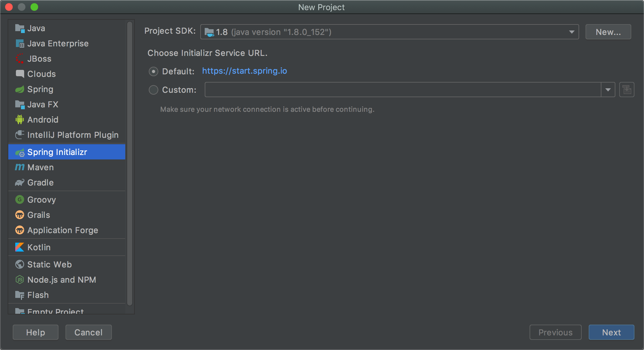Viewport: 644px width, 350px height.
Task: Click the Maven 'm' icon
Action: [x=20, y=167]
